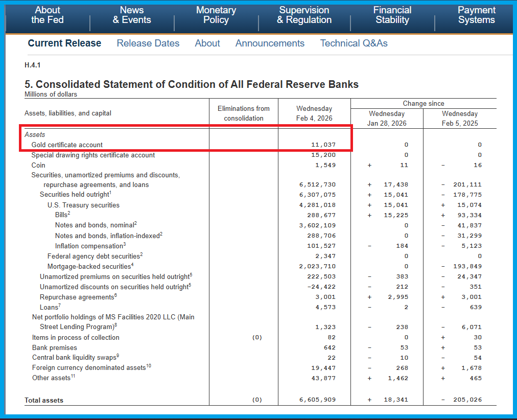This screenshot has width=517, height=420.
Task: Click the Total assets value 6,605,909
Action: point(318,400)
